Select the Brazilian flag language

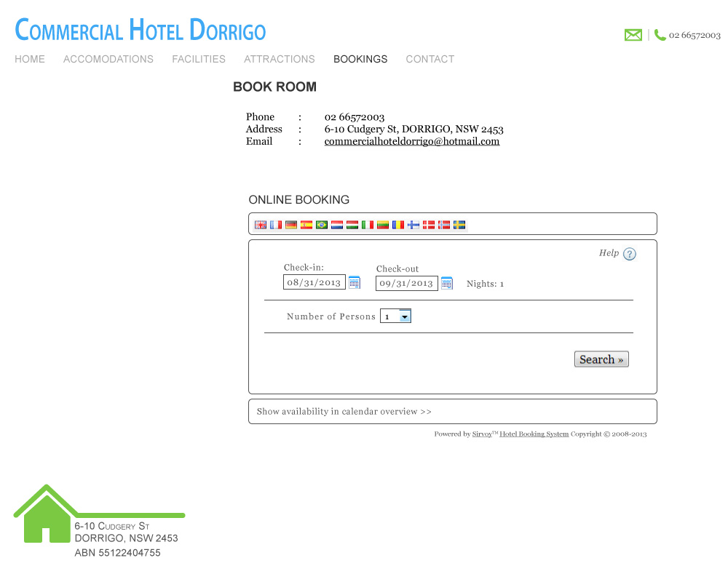(322, 225)
